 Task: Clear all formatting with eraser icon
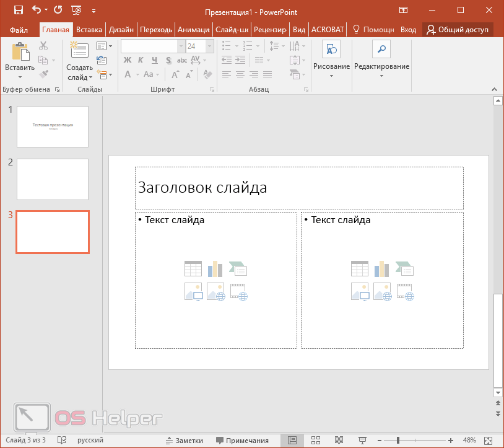pos(207,74)
